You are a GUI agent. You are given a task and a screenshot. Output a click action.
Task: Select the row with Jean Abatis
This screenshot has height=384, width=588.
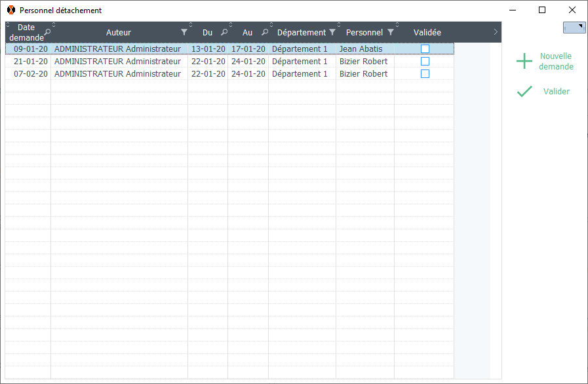361,49
